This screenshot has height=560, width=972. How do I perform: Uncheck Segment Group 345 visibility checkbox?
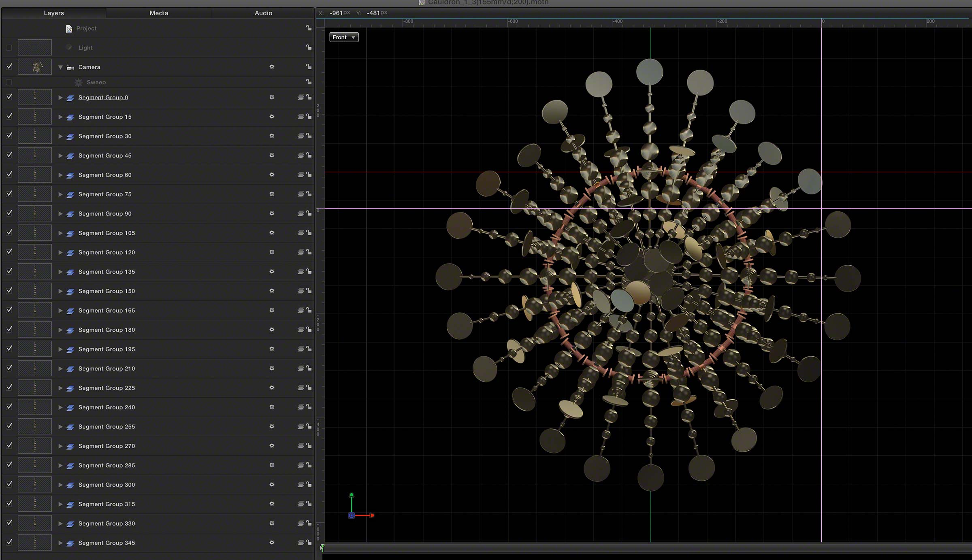tap(9, 542)
